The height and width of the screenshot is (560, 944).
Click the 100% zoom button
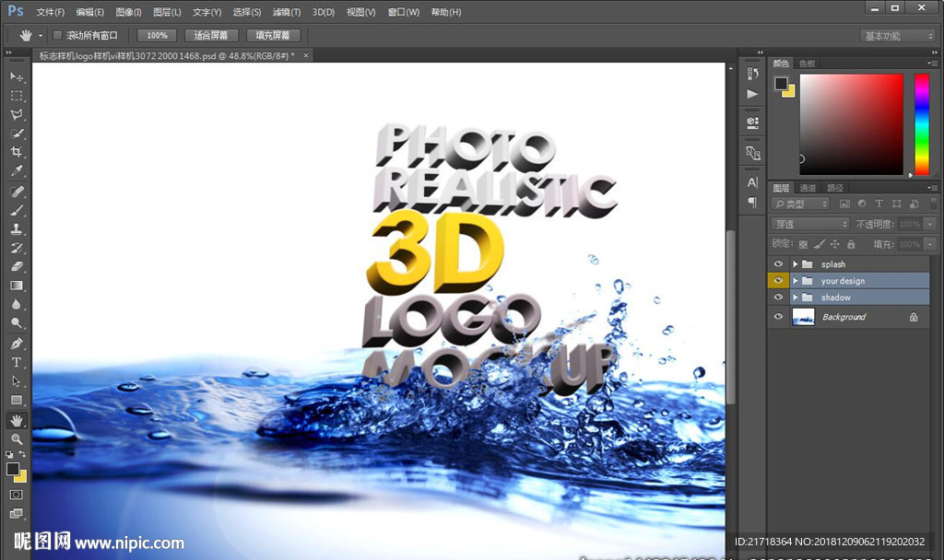pos(157,36)
